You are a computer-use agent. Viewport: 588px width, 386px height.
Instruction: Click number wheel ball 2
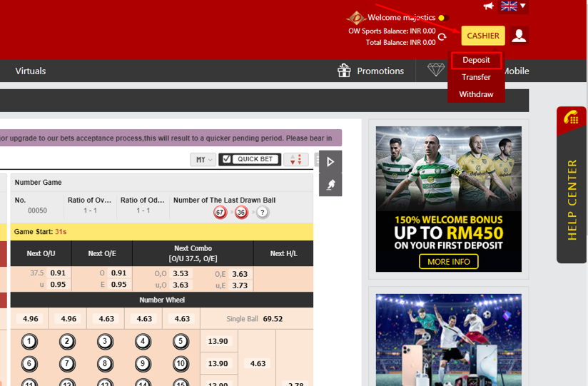pos(67,341)
